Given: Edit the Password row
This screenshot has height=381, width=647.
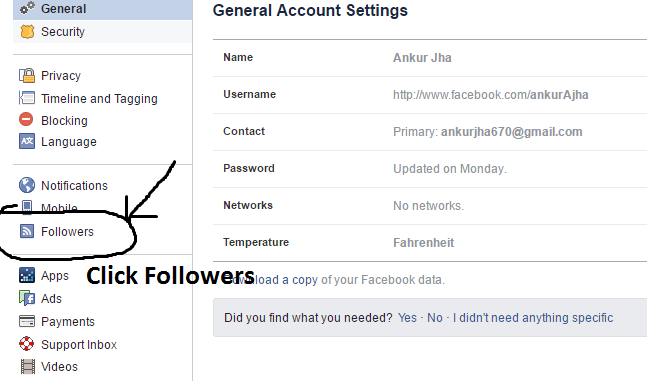Looking at the screenshot, I should 430,169.
